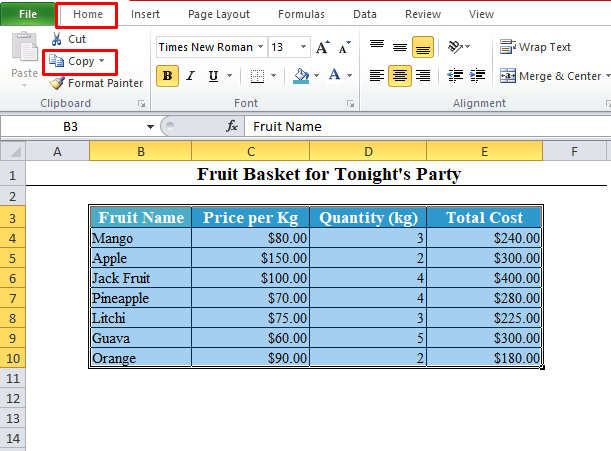
Task: Open the Copy dropdown arrow
Action: click(102, 61)
